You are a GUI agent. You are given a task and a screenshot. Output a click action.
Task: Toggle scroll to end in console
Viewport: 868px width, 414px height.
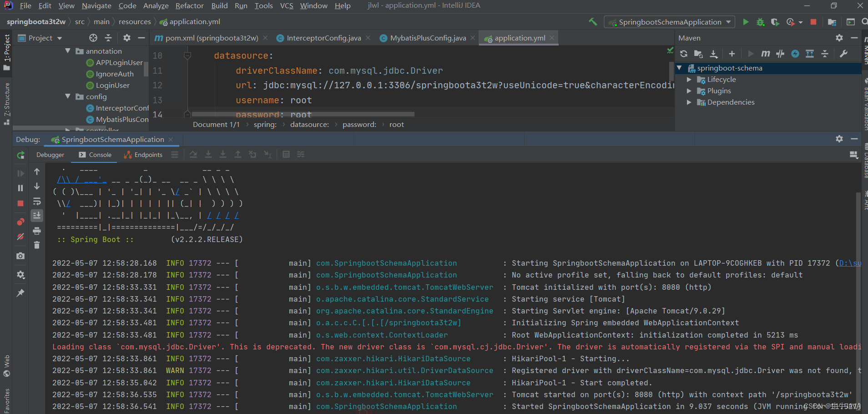pyautogui.click(x=37, y=215)
